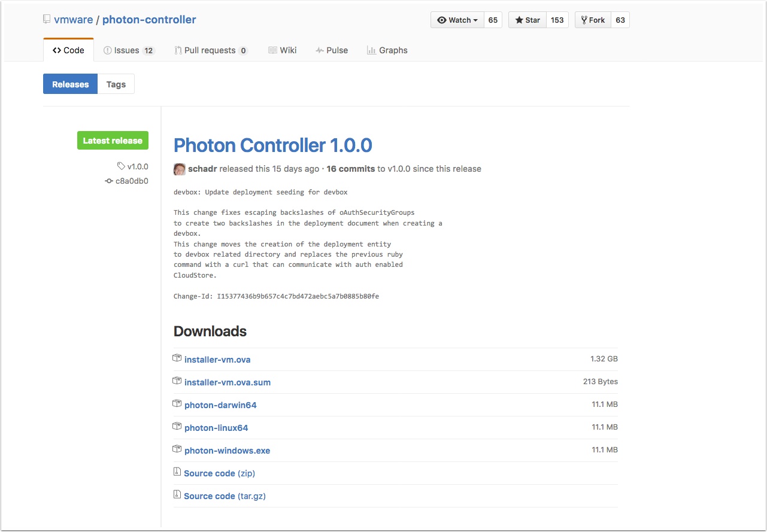The width and height of the screenshot is (767, 532).
Task: Switch to the Graphs tab
Action: (x=387, y=50)
